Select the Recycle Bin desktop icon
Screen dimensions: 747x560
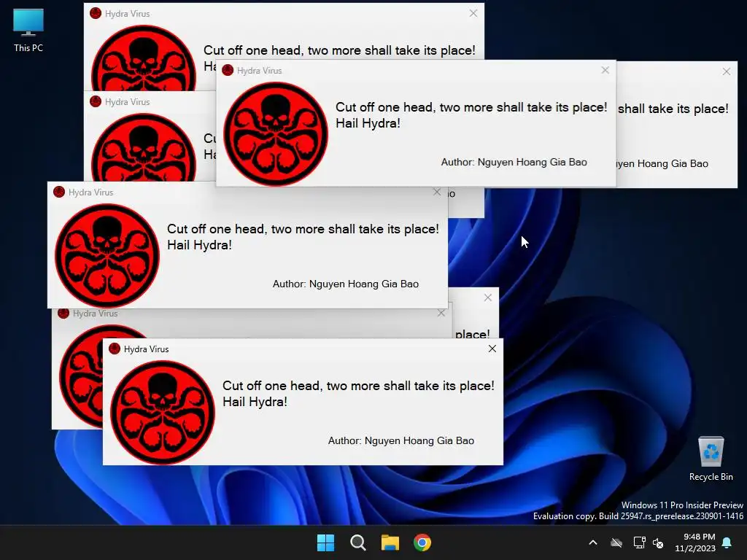[711, 459]
